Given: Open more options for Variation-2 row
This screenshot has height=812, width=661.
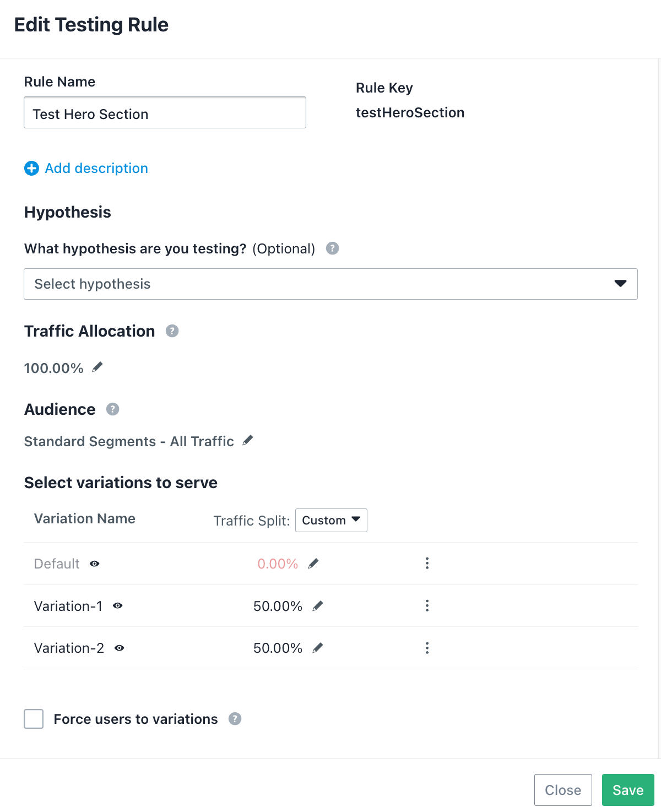Looking at the screenshot, I should (427, 648).
